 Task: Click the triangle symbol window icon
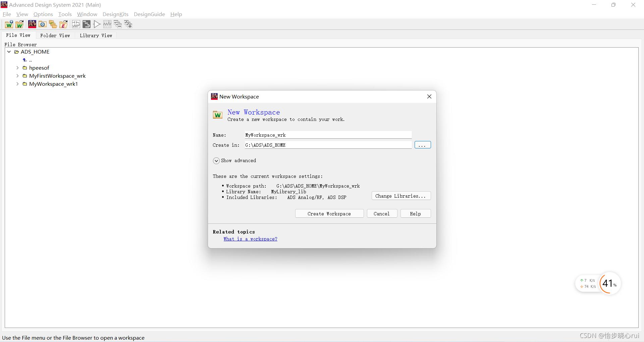(97, 24)
